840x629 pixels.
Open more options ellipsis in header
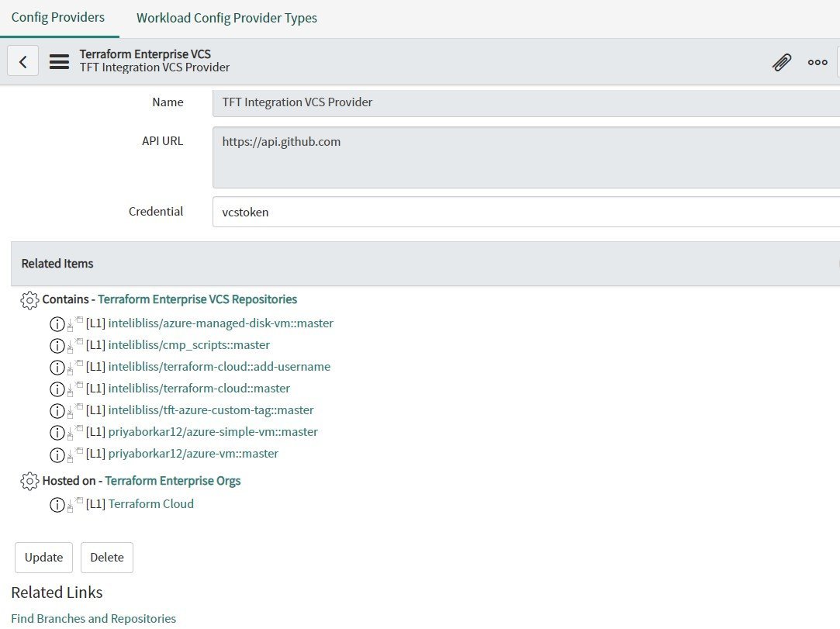pos(818,62)
